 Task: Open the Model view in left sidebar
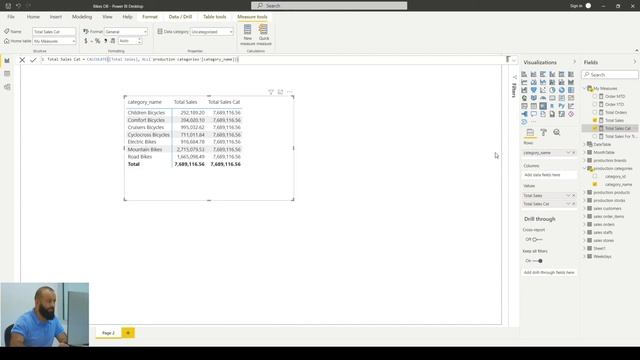tap(7, 87)
